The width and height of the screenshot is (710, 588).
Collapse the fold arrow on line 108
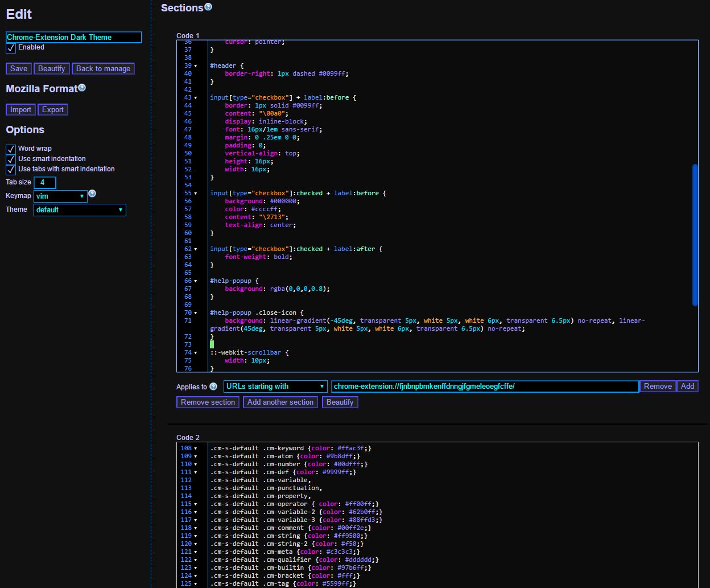coord(195,448)
